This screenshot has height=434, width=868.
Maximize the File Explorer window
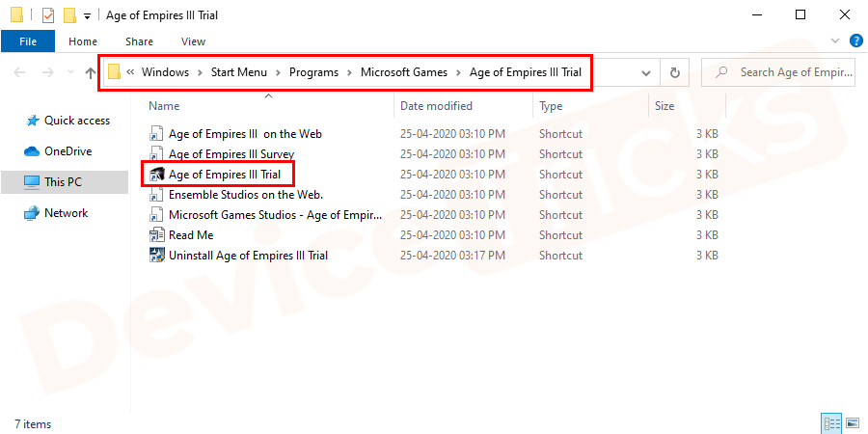pos(800,14)
